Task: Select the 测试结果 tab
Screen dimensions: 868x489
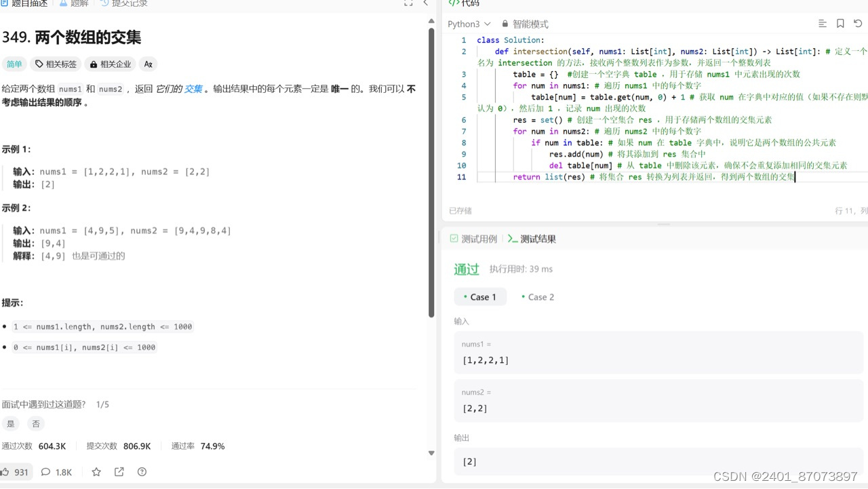Action: pyautogui.click(x=532, y=239)
